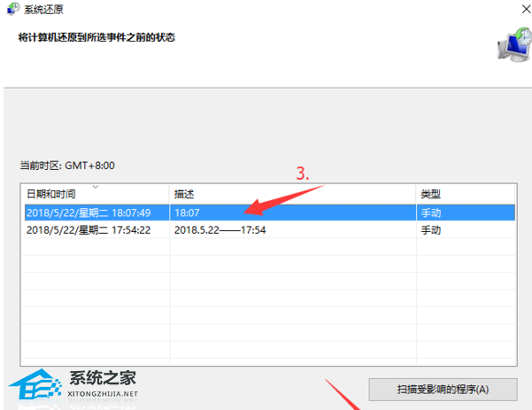Click the 描述 column header

(292, 194)
